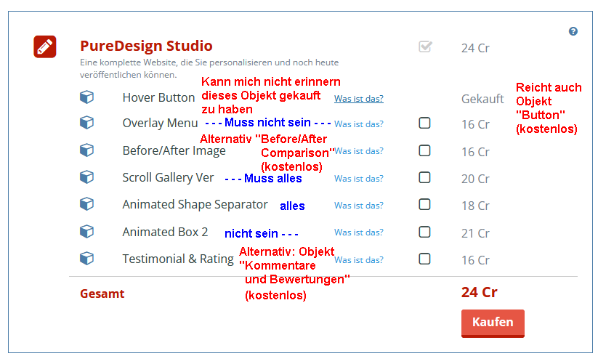
Task: Open 'Was ist das?' link for Hover Button
Action: [359, 99]
